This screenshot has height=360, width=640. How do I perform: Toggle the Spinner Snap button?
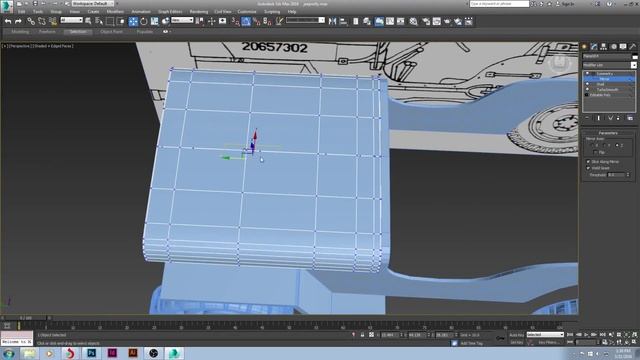coord(267,21)
